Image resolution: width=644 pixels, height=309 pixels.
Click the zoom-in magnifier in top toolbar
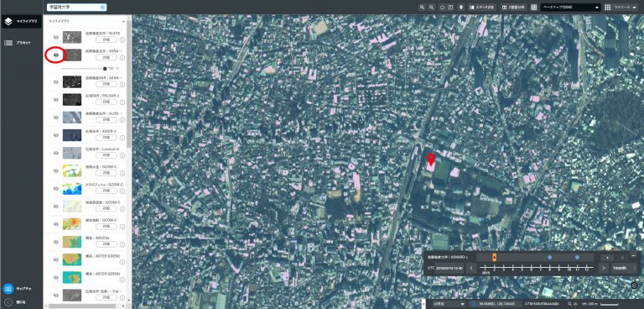click(x=423, y=8)
